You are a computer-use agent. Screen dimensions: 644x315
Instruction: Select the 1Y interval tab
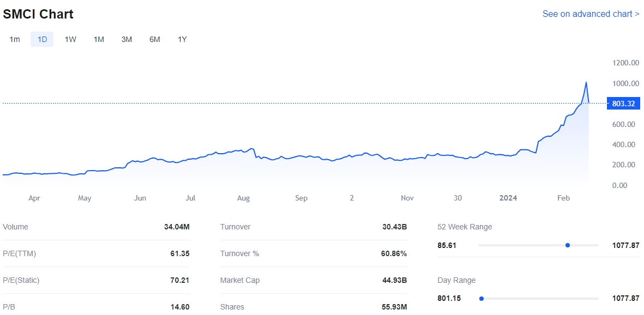tap(182, 39)
